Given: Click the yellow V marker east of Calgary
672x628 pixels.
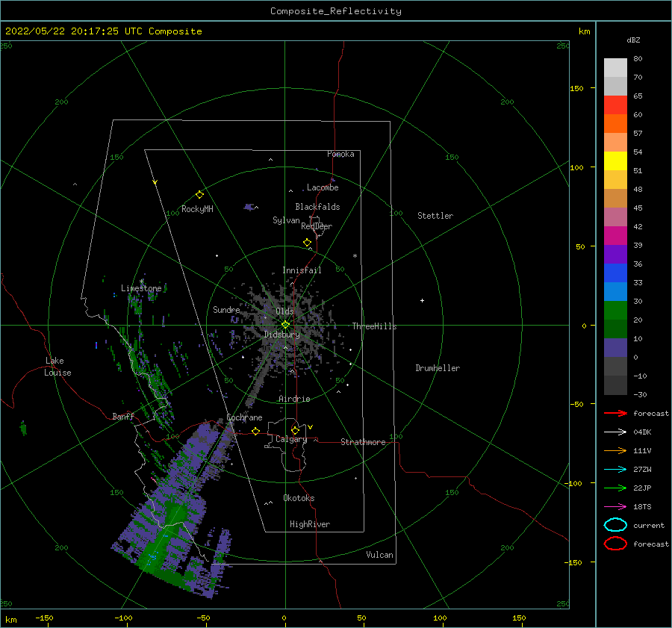Looking at the screenshot, I should click(x=310, y=427).
